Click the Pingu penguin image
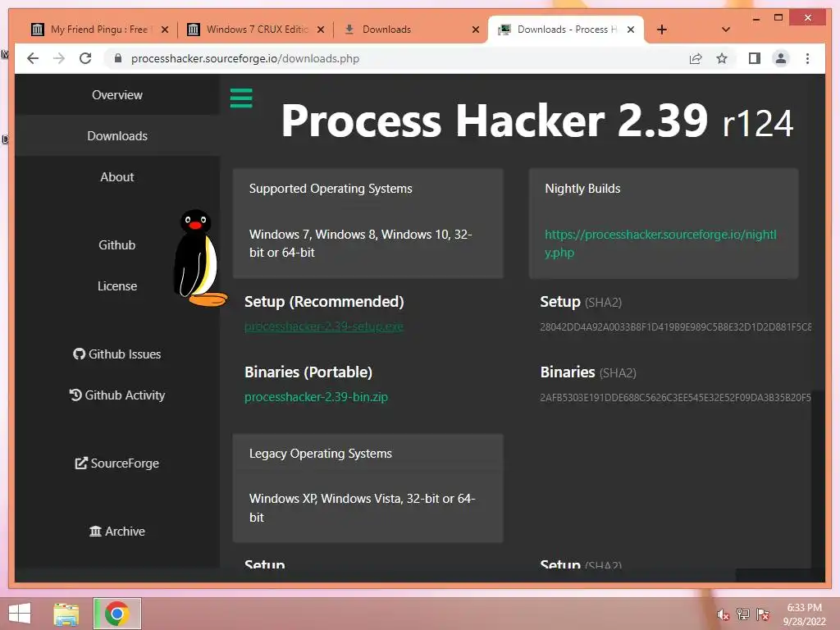Screen dimensions: 840x630 (199, 258)
